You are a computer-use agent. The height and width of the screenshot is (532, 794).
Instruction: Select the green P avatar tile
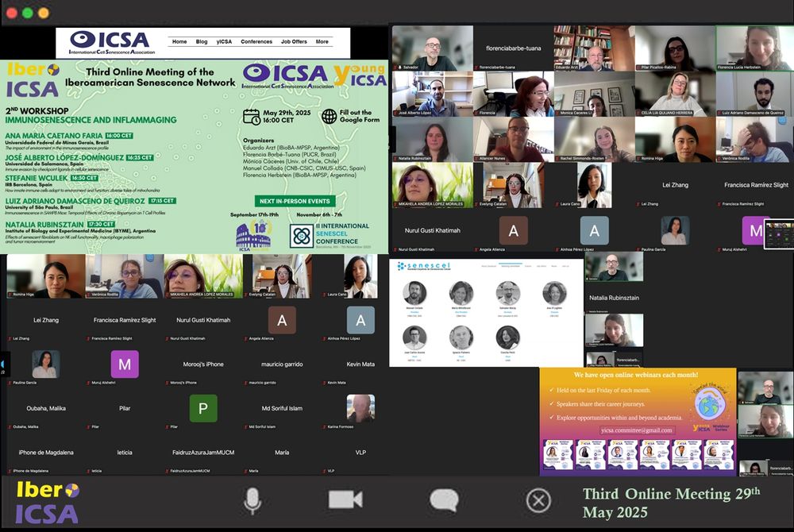click(203, 408)
